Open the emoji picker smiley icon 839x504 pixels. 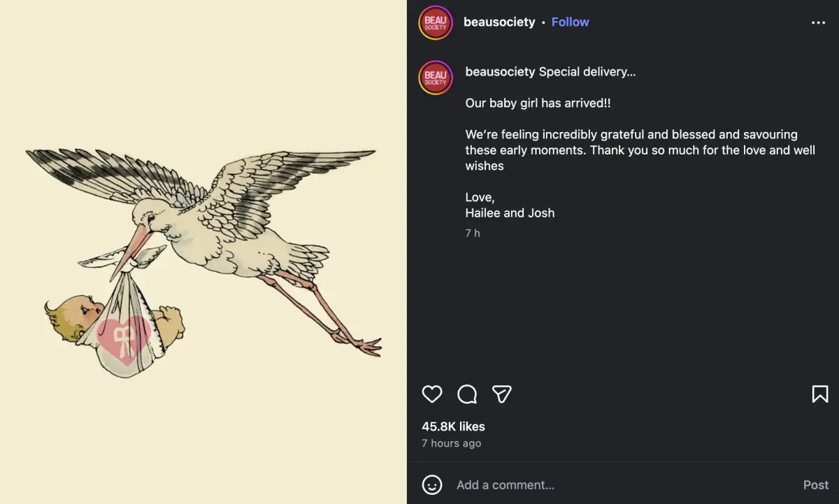(x=432, y=484)
